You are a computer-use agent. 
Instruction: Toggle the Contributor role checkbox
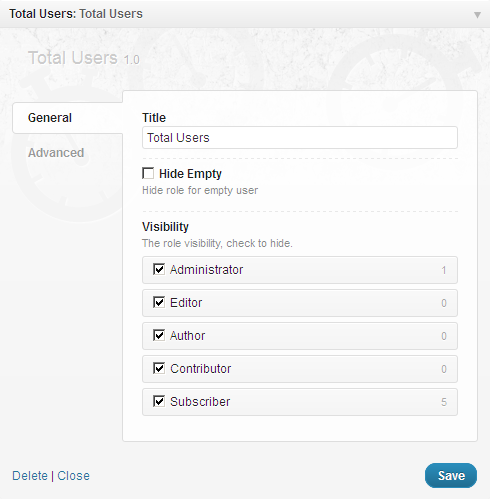click(159, 368)
